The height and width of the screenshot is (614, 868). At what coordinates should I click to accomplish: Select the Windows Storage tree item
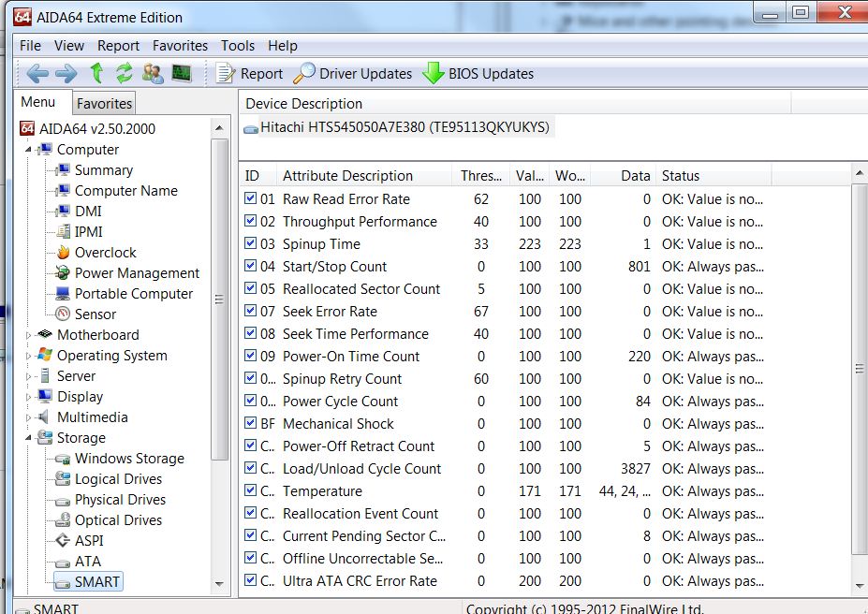[129, 459]
